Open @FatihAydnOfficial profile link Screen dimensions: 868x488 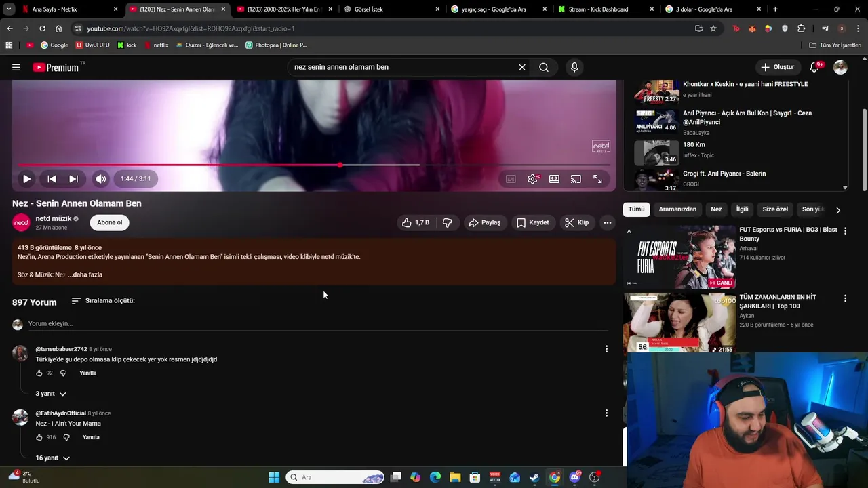(61, 413)
